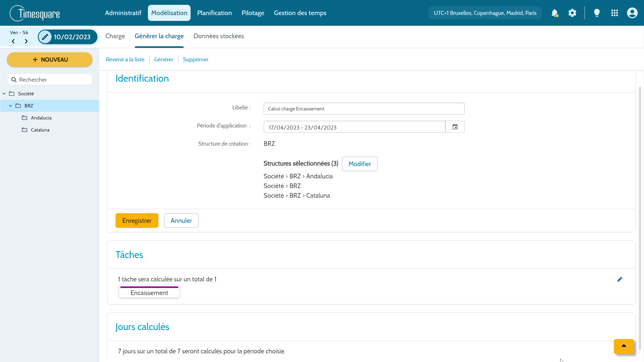Click the Société folder icon
This screenshot has width=644, height=362.
(x=12, y=94)
